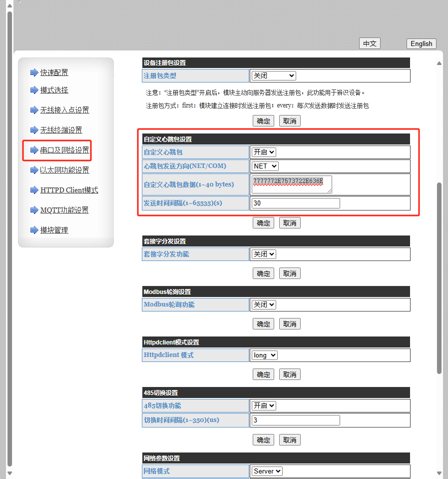Open the 注册包类型 dropdown
This screenshot has height=479, width=448.
point(273,75)
